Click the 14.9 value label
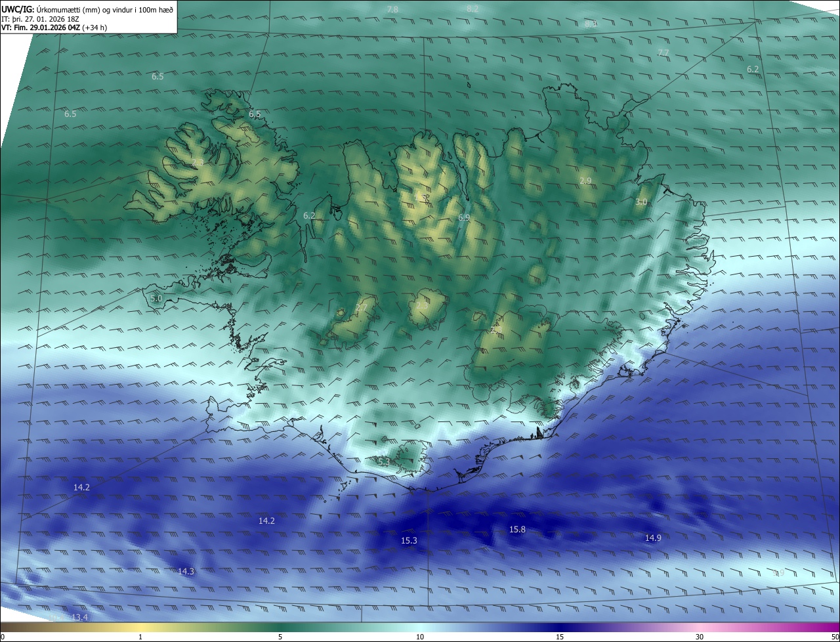This screenshot has width=840, height=642. (653, 538)
